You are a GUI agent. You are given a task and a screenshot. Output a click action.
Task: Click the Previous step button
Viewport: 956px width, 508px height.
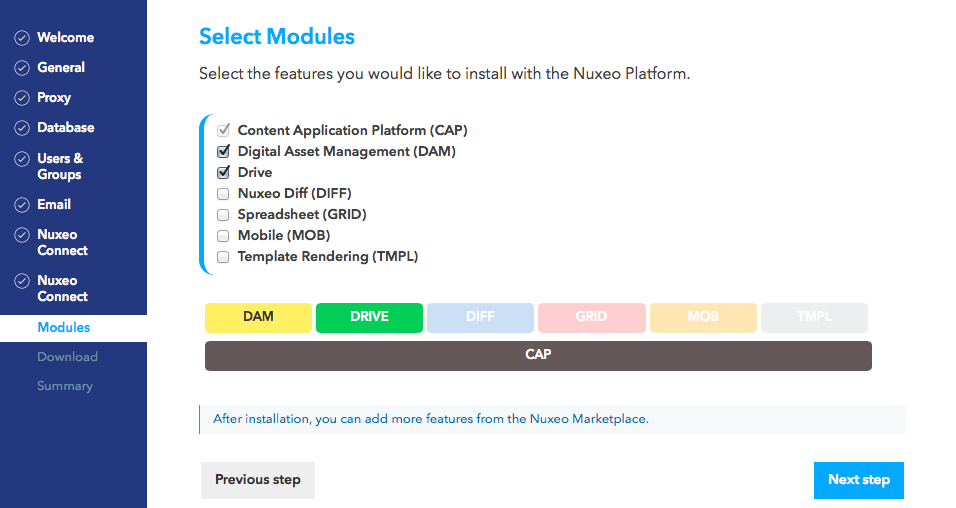[x=258, y=480]
